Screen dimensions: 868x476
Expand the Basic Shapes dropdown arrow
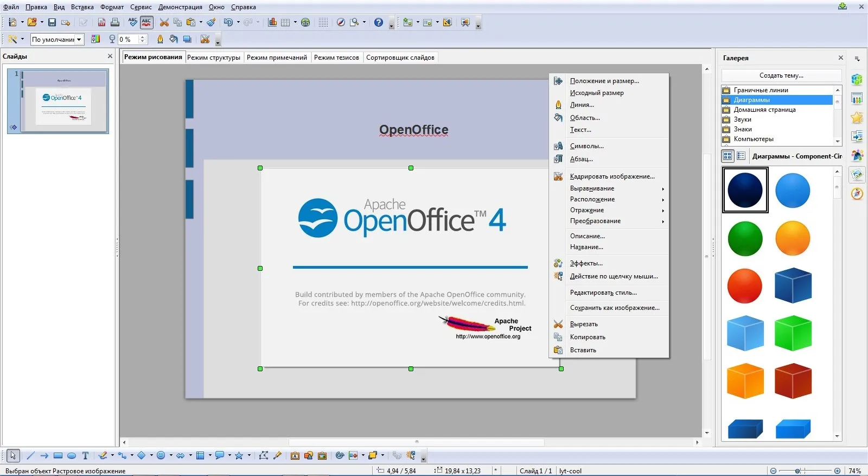pyautogui.click(x=151, y=455)
